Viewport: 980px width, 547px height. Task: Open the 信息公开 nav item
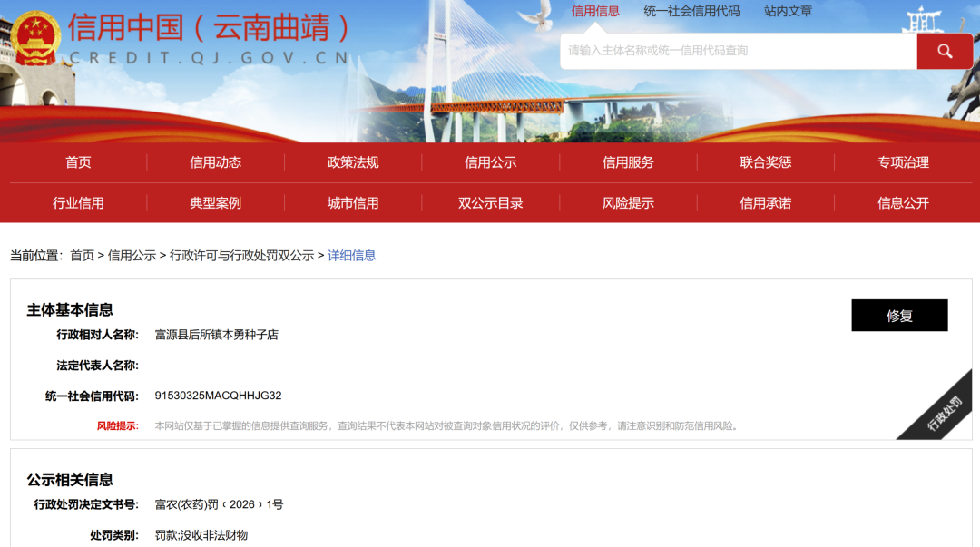(x=903, y=203)
